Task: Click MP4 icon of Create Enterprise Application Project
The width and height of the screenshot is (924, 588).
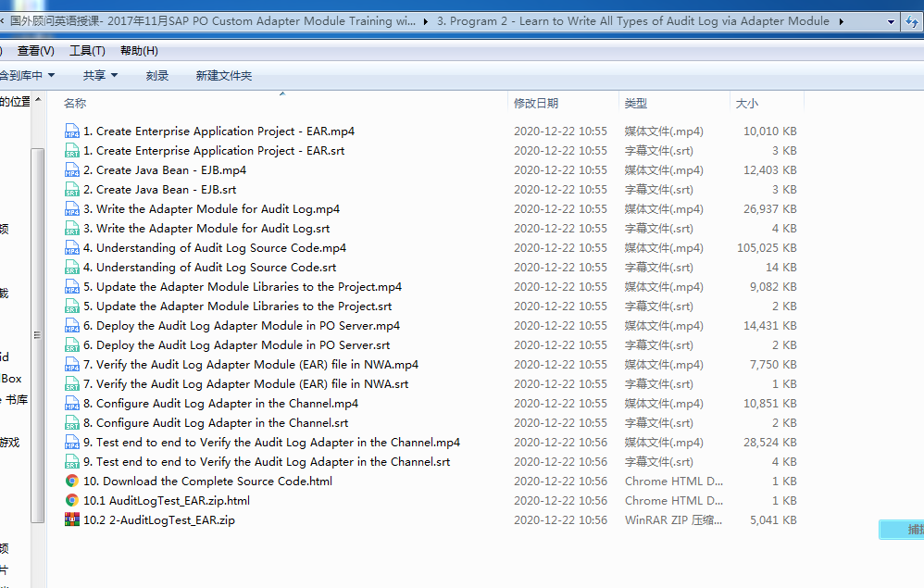Action: [72, 131]
